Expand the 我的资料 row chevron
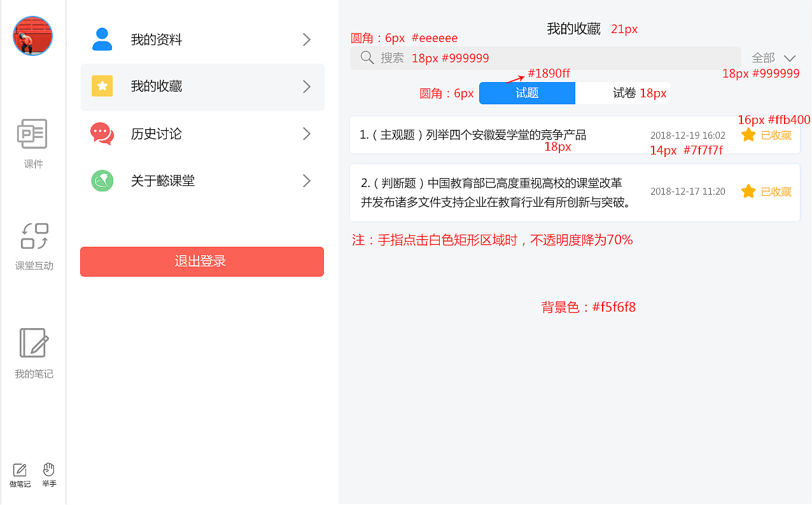The height and width of the screenshot is (505, 812). (306, 39)
